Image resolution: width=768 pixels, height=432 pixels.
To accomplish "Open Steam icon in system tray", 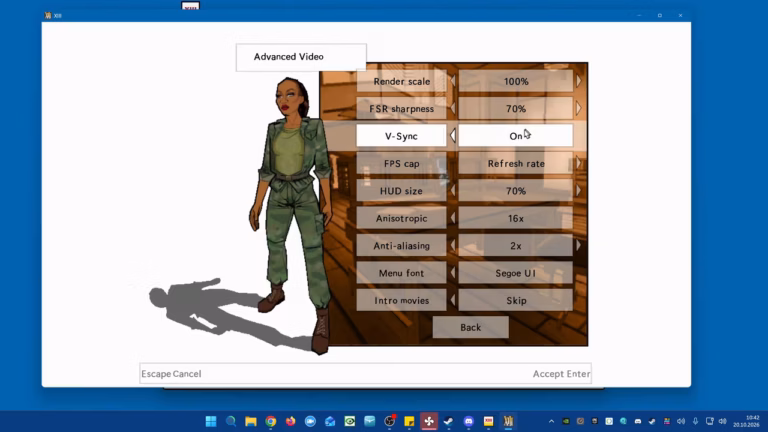I will (x=652, y=421).
